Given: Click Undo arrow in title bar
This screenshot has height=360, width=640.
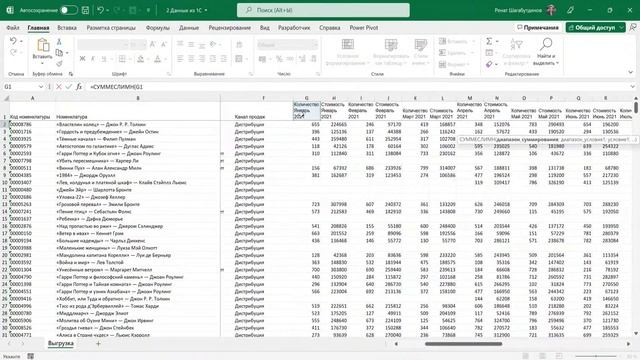Looking at the screenshot, I should [100, 10].
